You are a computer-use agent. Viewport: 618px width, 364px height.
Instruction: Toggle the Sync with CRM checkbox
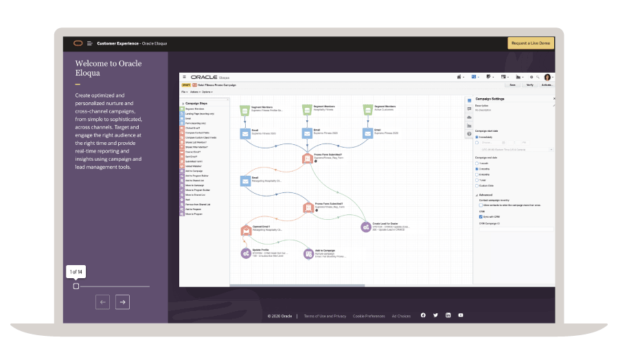(x=481, y=216)
